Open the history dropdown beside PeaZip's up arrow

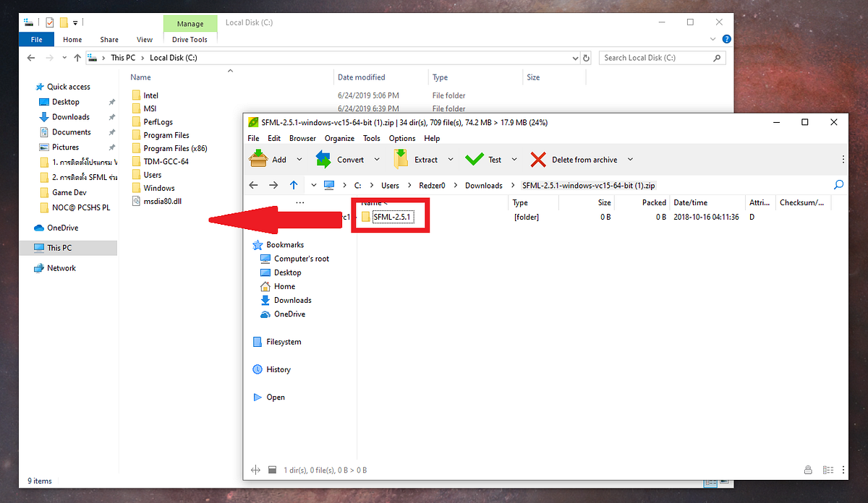[x=314, y=185]
